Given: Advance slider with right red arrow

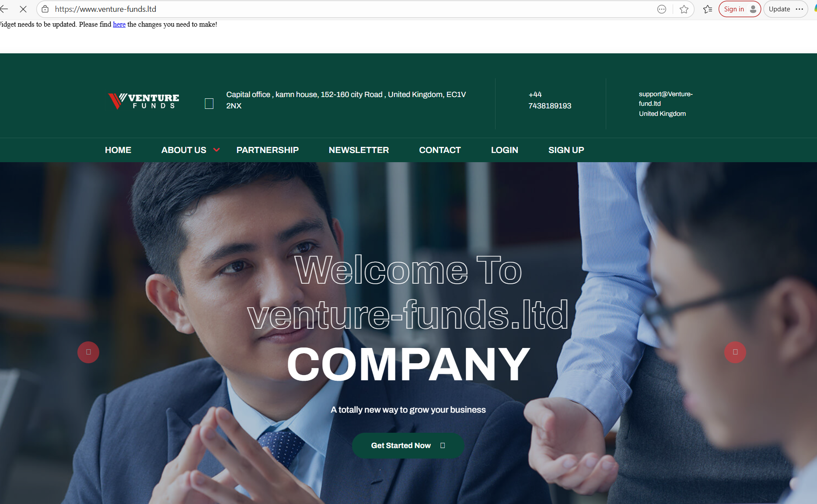Looking at the screenshot, I should pyautogui.click(x=735, y=352).
